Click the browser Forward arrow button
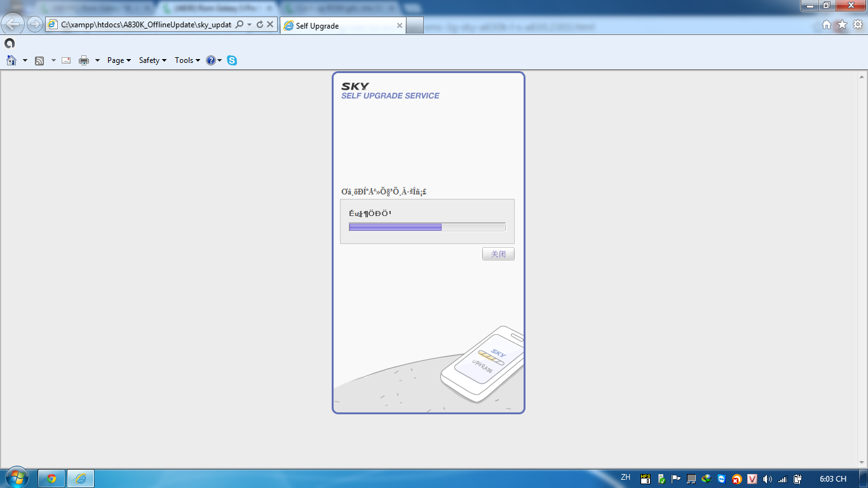This screenshot has height=488, width=868. click(34, 24)
